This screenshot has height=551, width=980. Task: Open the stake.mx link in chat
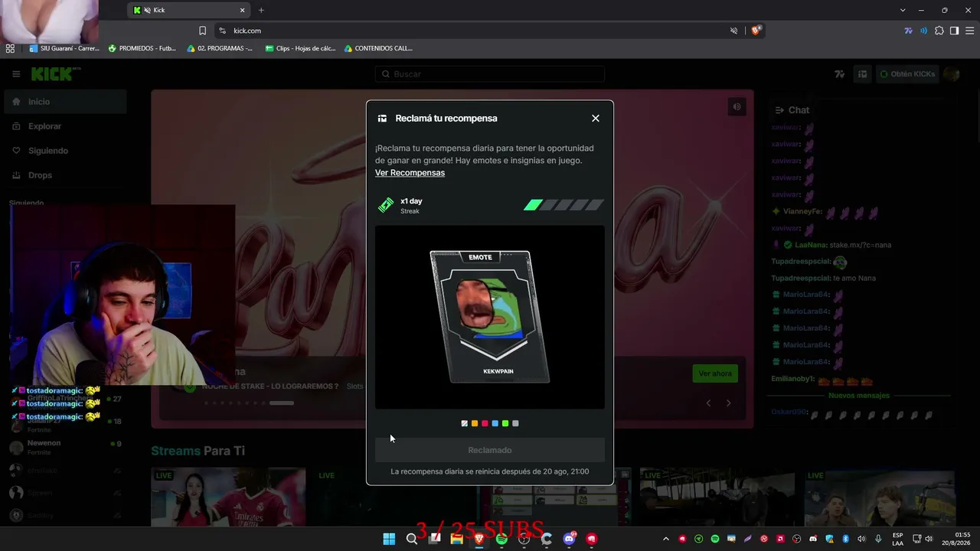[860, 245]
